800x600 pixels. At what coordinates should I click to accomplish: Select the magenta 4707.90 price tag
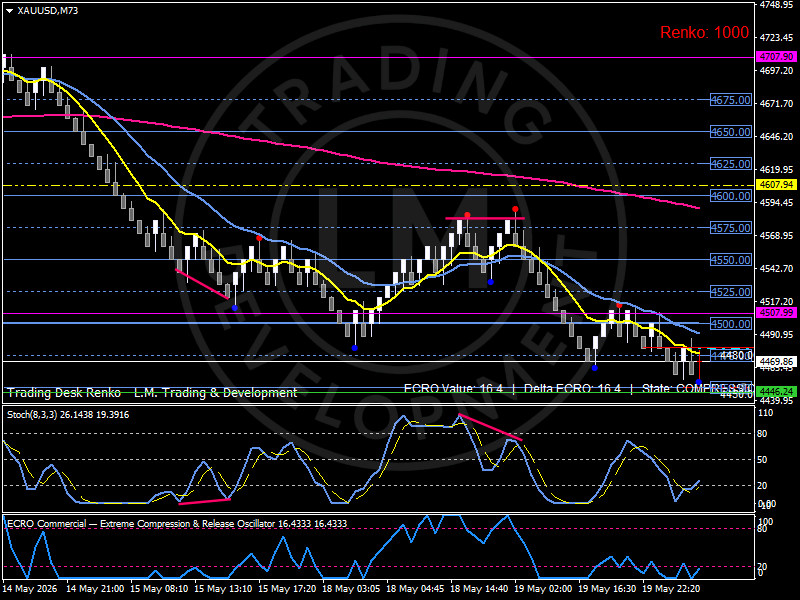tap(777, 57)
